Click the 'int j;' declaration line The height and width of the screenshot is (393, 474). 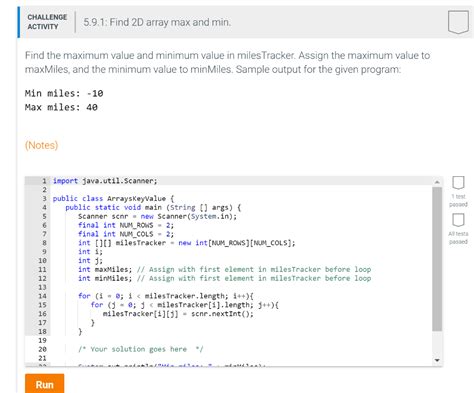point(90,261)
